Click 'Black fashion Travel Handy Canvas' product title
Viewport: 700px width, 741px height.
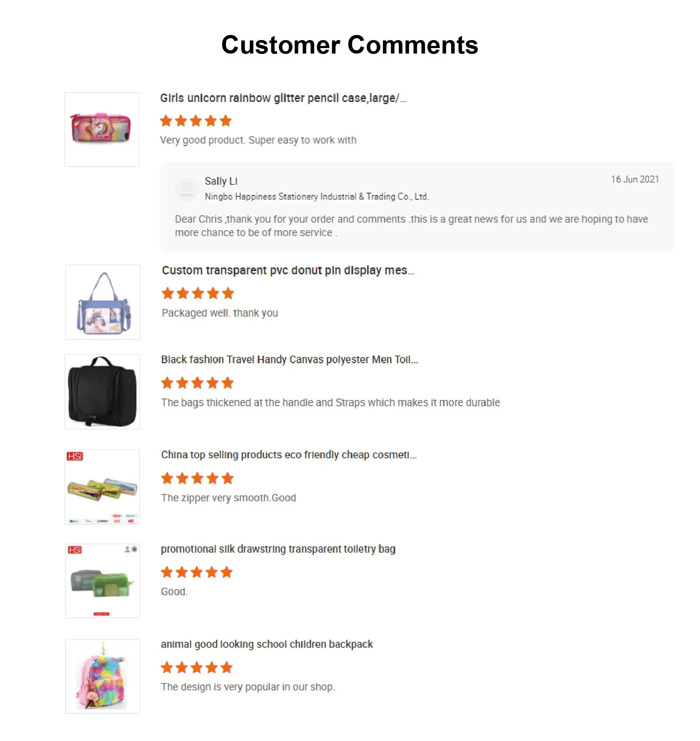[289, 360]
